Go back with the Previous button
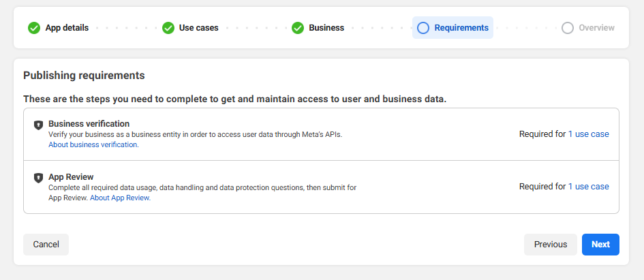The image size is (644, 280). 550,245
